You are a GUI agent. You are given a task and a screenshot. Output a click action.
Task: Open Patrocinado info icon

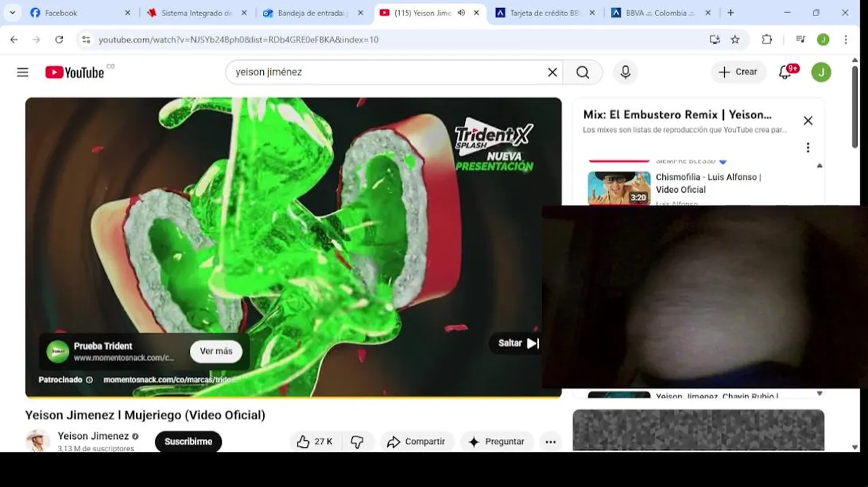(89, 380)
